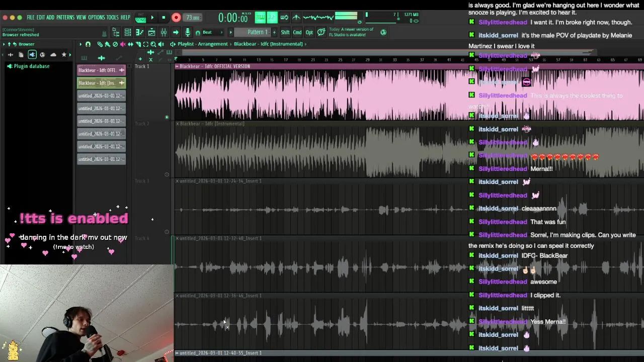Viewport: 644px width, 362px height.
Task: Open the EDIT menu
Action: (41, 18)
